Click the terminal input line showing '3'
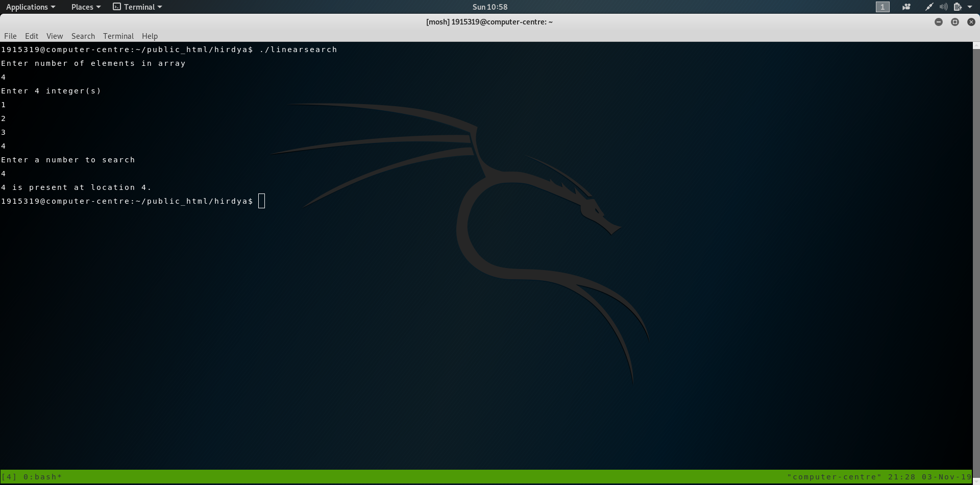 point(4,132)
